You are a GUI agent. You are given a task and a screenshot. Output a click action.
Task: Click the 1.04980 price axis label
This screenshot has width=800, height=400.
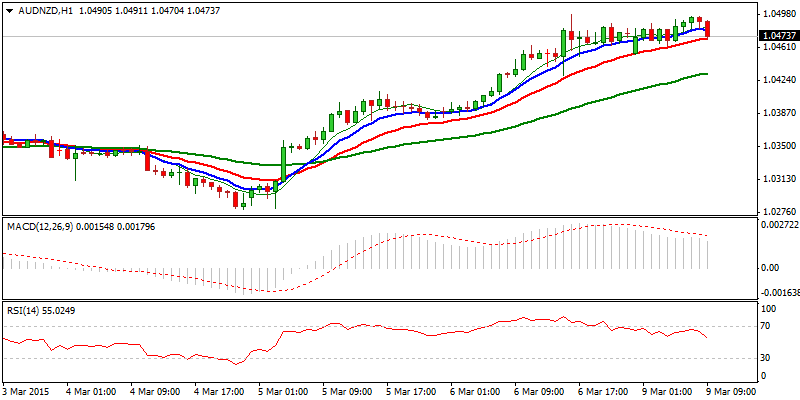(x=776, y=14)
